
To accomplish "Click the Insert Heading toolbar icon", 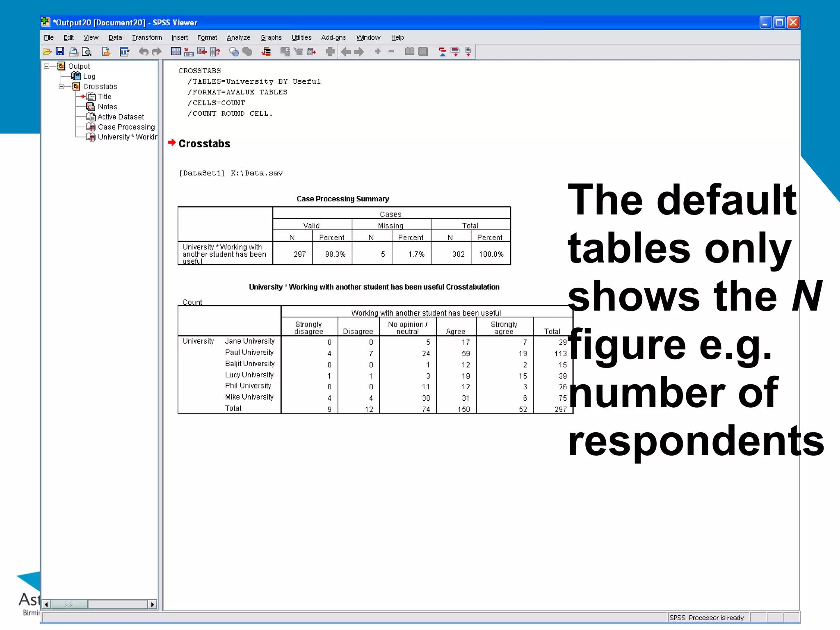I will coord(443,52).
